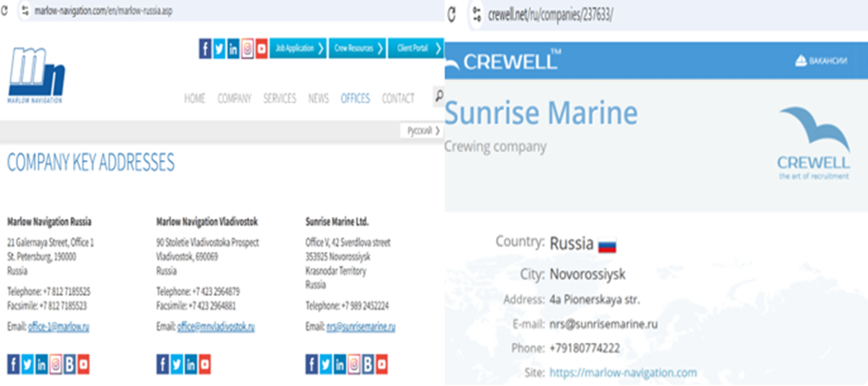Open site info icon beside marlow-navigation.com URL

click(x=24, y=10)
